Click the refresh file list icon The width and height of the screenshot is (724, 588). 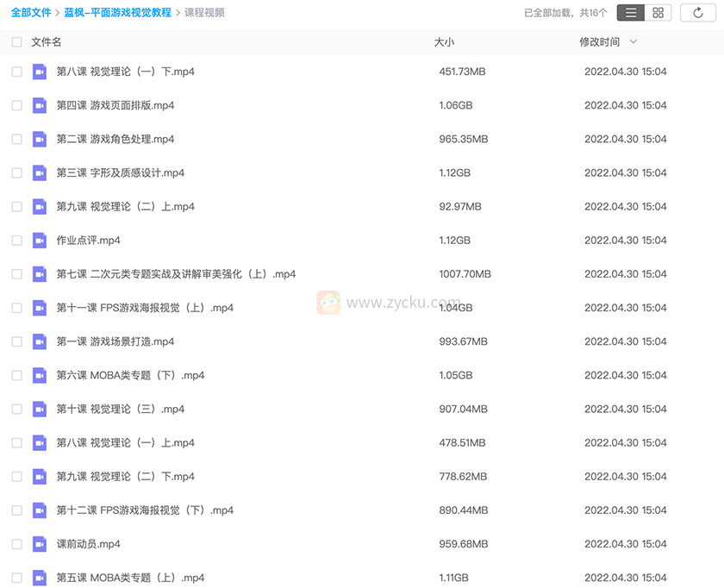pyautogui.click(x=697, y=13)
